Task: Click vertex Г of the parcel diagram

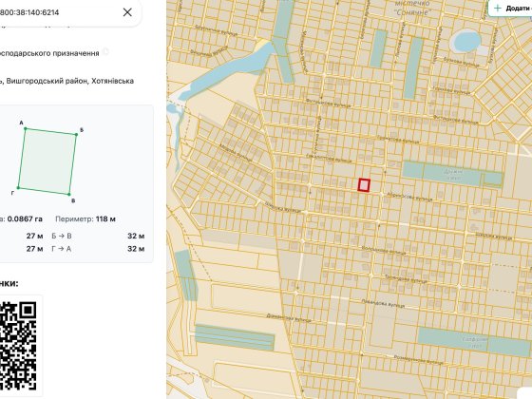Action: click(x=19, y=188)
